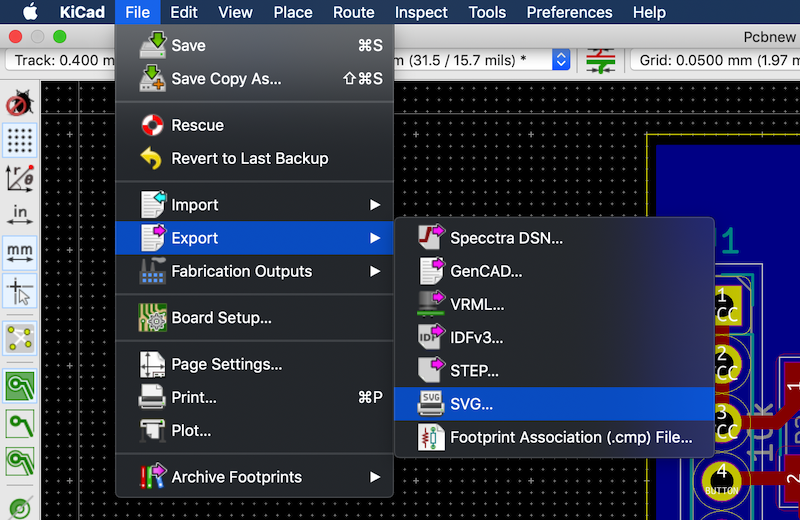
Task: Toggle grid display in left toolbar
Action: click(x=20, y=140)
